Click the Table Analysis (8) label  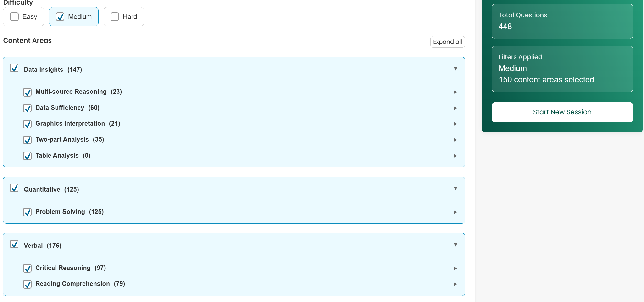63,155
